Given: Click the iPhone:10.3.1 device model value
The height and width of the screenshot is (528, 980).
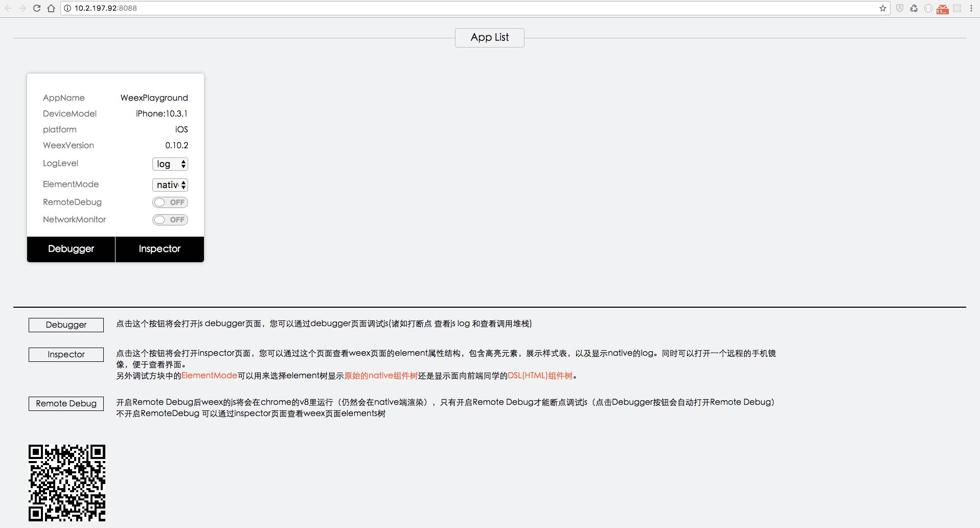Looking at the screenshot, I should (x=162, y=113).
